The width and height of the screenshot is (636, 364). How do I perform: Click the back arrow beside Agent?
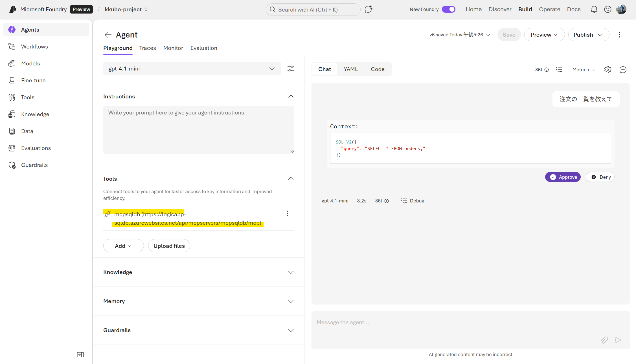pyautogui.click(x=108, y=35)
